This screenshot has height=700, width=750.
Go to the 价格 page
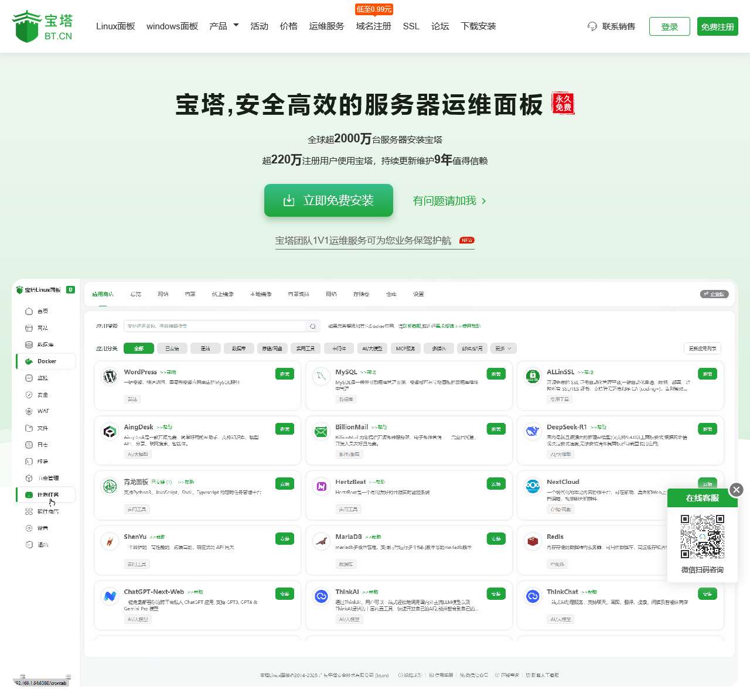pyautogui.click(x=288, y=26)
